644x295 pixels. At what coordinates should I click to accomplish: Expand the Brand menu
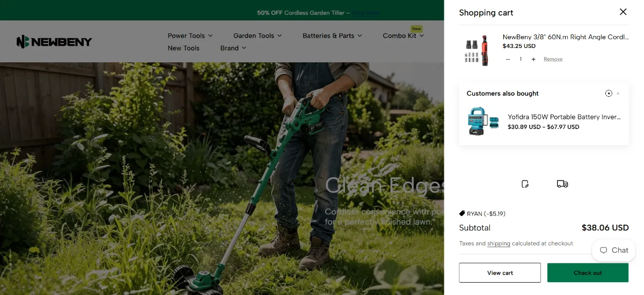[x=233, y=48]
